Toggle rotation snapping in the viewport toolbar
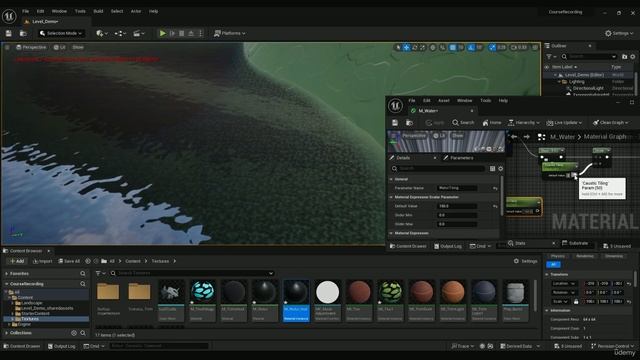640x360 pixels. (471, 47)
